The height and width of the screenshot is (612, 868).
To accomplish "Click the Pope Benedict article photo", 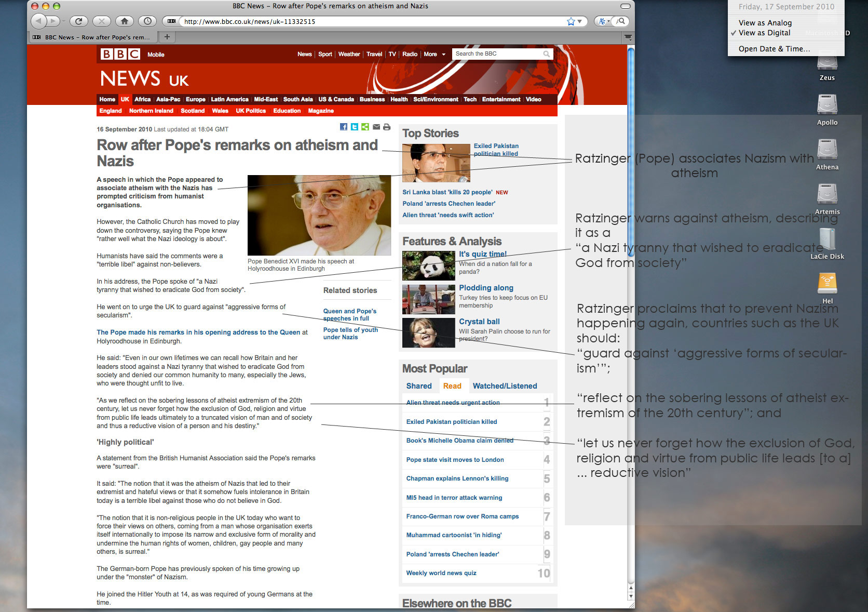I will [319, 215].
